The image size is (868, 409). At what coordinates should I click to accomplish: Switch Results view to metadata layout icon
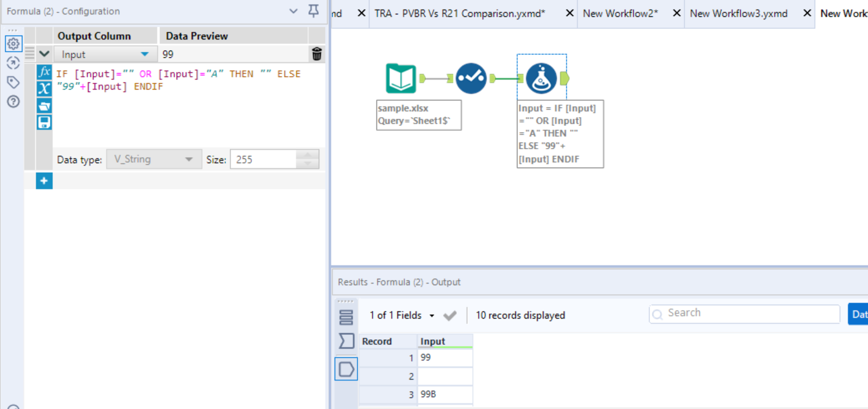(x=346, y=316)
